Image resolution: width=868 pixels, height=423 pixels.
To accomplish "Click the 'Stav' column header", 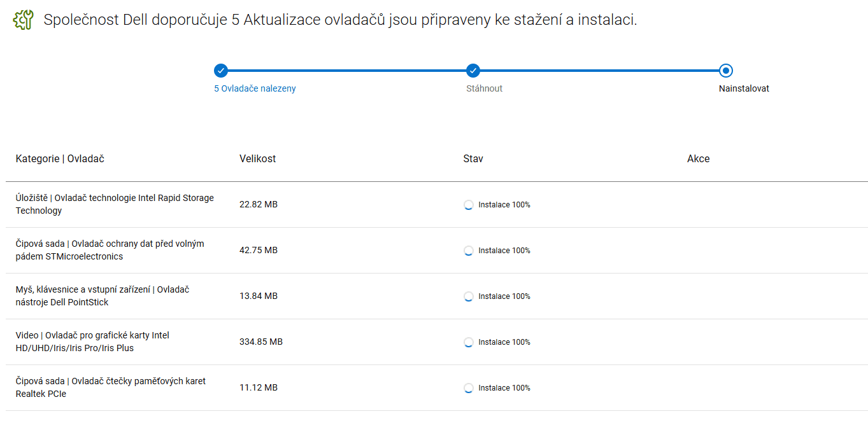I will (x=473, y=158).
